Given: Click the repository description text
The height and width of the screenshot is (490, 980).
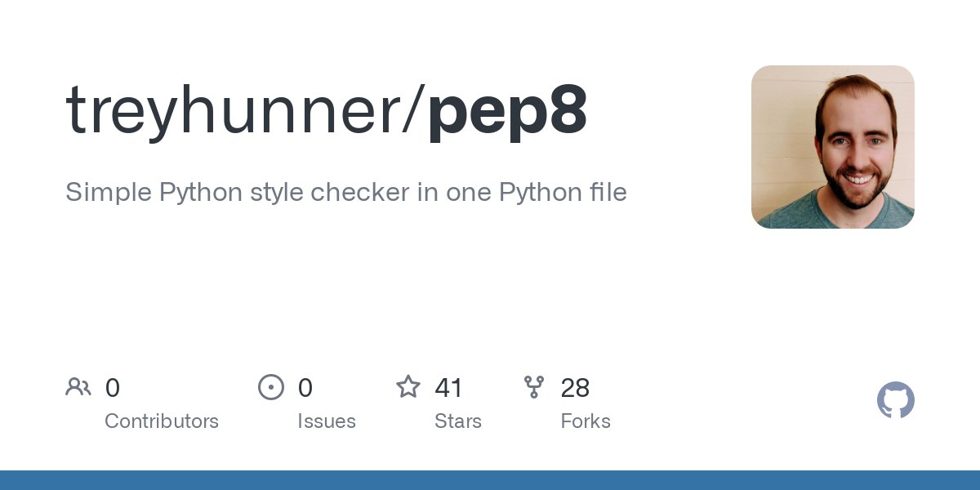Looking at the screenshot, I should pyautogui.click(x=346, y=193).
